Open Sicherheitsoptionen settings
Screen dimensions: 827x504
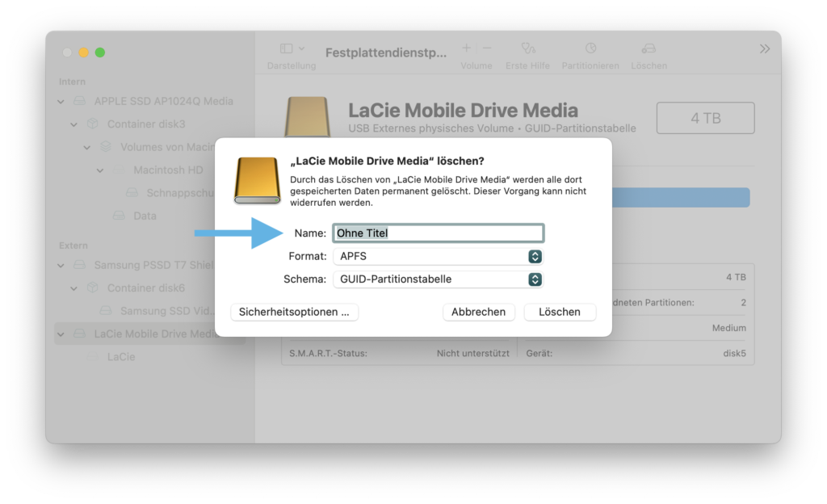tap(294, 312)
